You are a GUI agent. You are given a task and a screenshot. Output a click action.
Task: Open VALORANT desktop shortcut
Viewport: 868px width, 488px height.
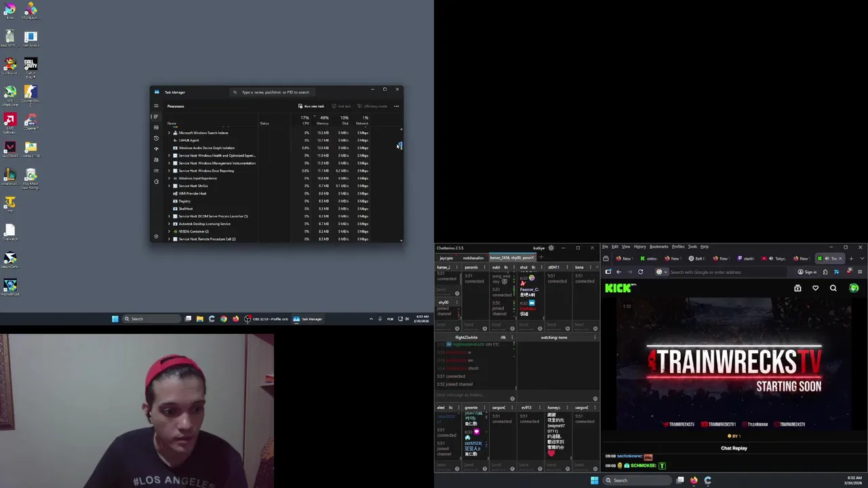point(9,149)
